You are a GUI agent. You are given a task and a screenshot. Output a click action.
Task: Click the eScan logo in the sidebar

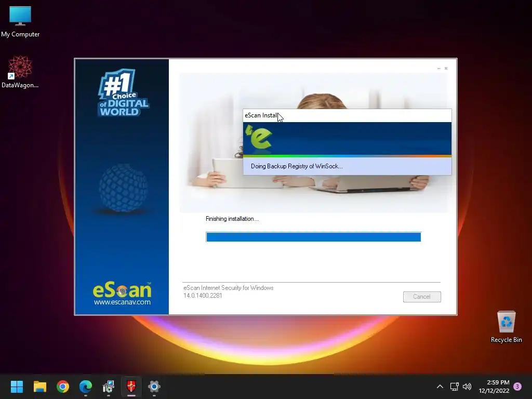pyautogui.click(x=122, y=290)
